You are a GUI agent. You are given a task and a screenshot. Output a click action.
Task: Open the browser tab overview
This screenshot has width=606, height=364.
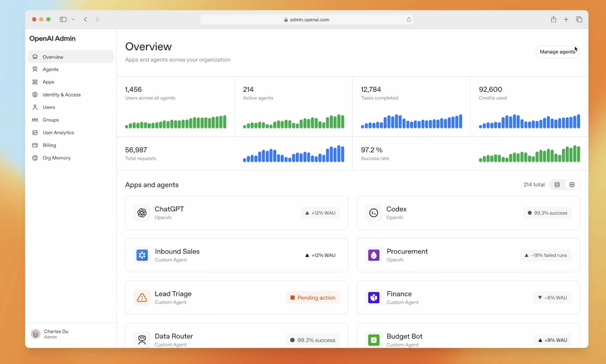pyautogui.click(x=579, y=19)
